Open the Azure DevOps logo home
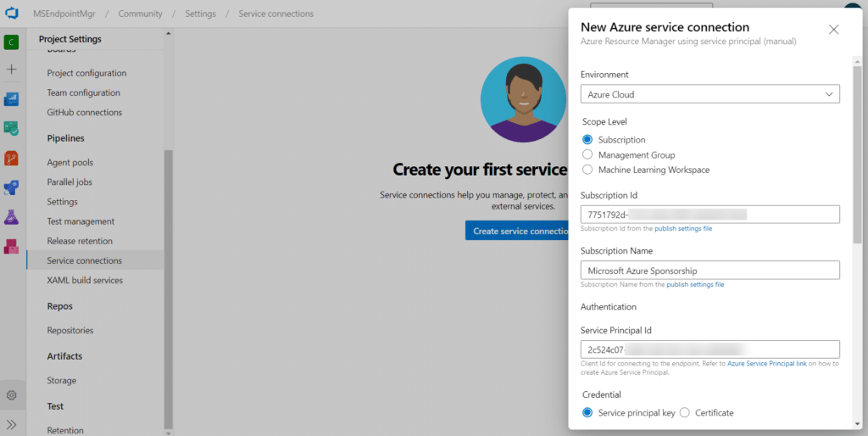The image size is (868, 436). [x=12, y=14]
